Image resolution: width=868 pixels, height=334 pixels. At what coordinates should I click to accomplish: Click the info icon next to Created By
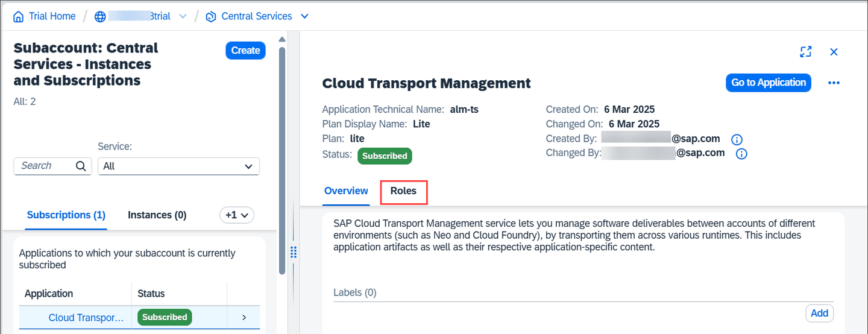point(737,140)
